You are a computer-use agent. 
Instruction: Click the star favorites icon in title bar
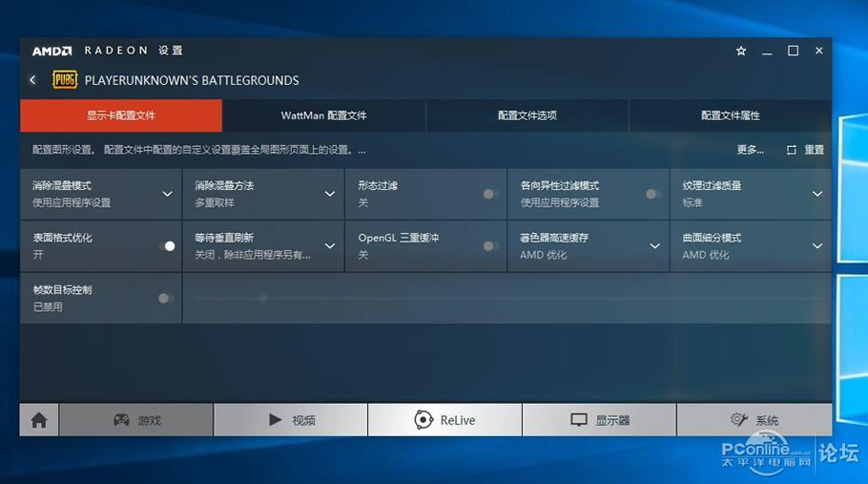pos(741,51)
